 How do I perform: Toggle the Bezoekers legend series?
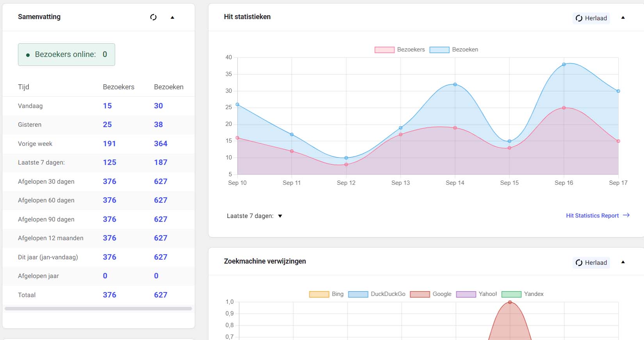coord(400,50)
